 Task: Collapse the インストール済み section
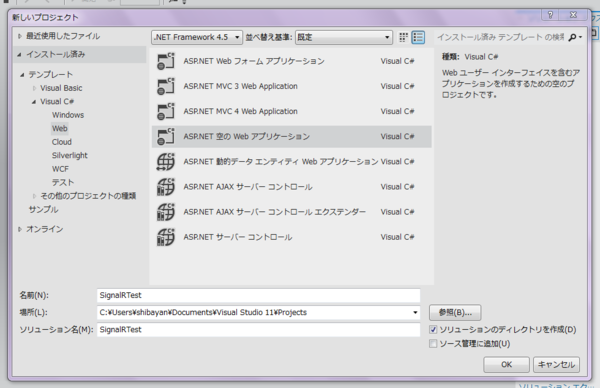point(19,55)
